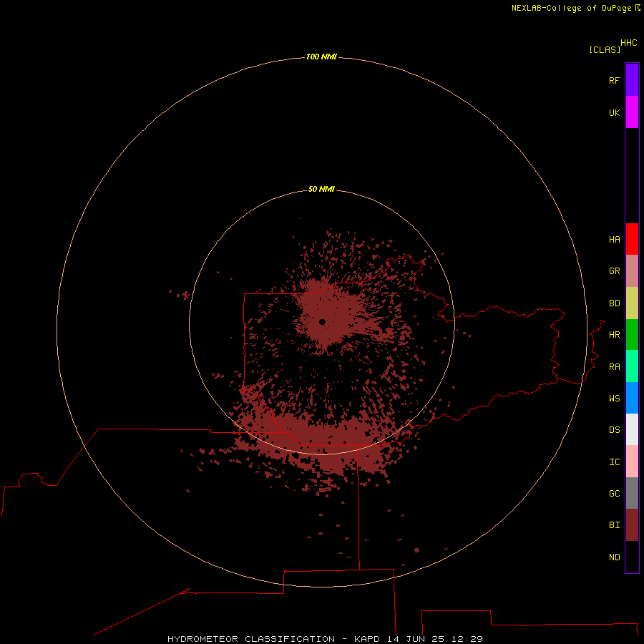Click the HA red legend swatch
Image resolution: width=644 pixels, height=644 pixels.
click(632, 239)
